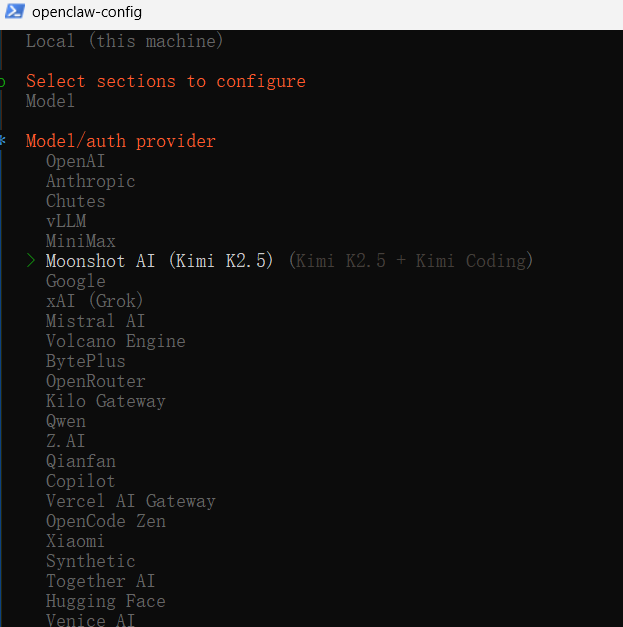Click the PowerShell icon in title bar
Viewport: 623px width, 627px height.
14,13
